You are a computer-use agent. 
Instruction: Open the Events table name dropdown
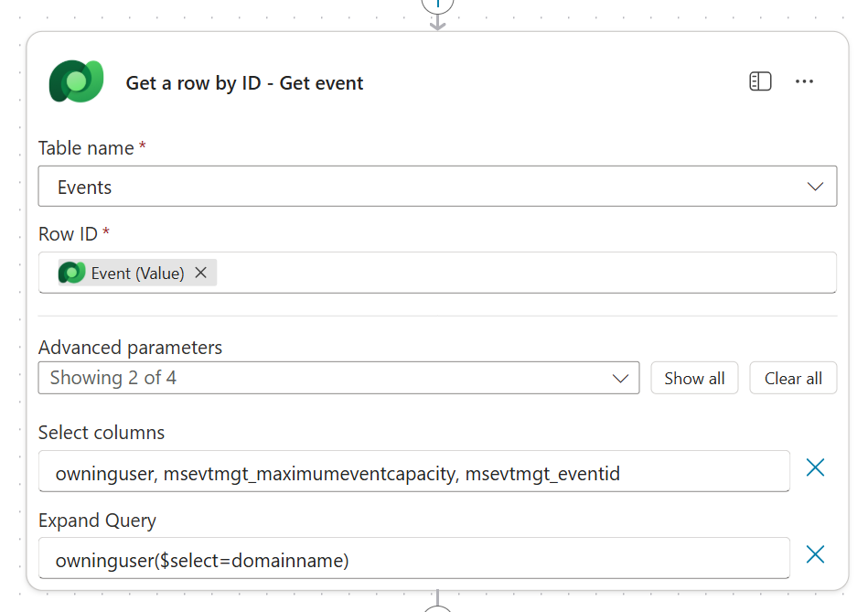(x=816, y=186)
